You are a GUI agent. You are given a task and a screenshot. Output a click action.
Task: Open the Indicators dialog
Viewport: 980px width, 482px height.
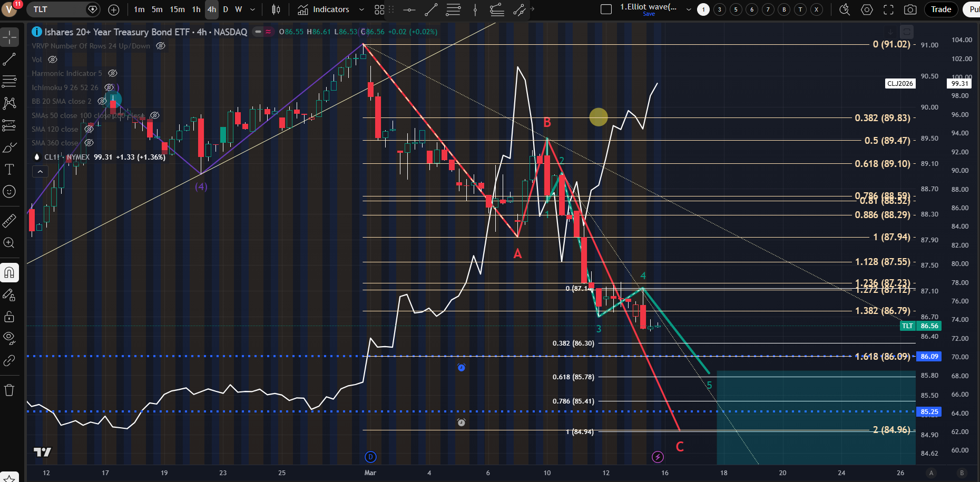pyautogui.click(x=324, y=9)
